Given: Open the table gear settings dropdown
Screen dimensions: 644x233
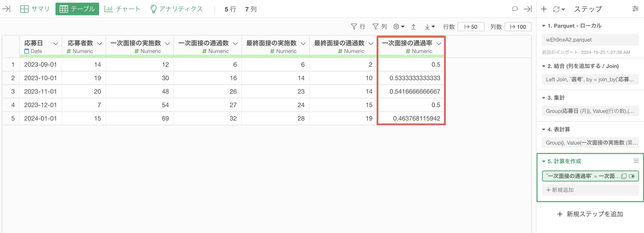Looking at the screenshot, I should pos(399,27).
